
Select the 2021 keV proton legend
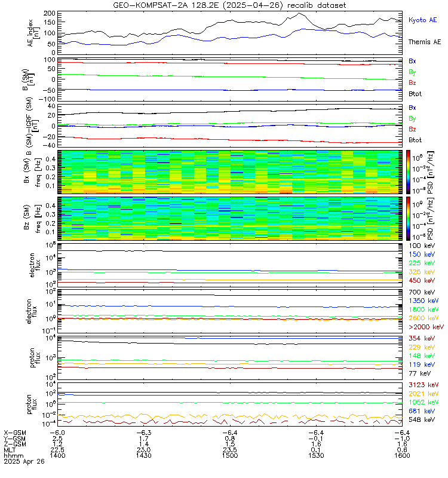click(424, 394)
